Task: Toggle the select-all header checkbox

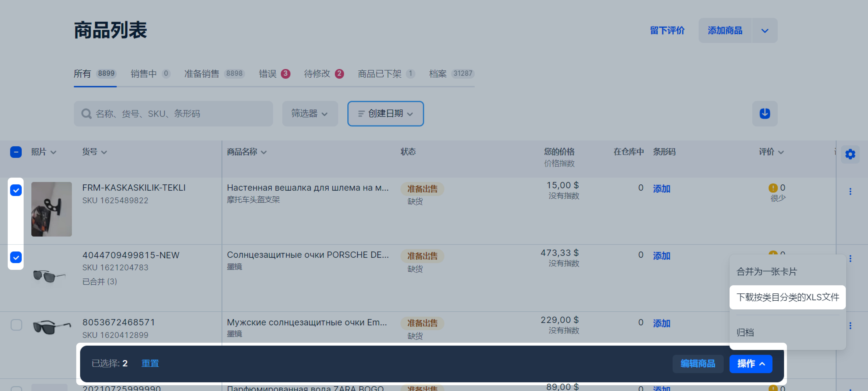Action: click(16, 152)
